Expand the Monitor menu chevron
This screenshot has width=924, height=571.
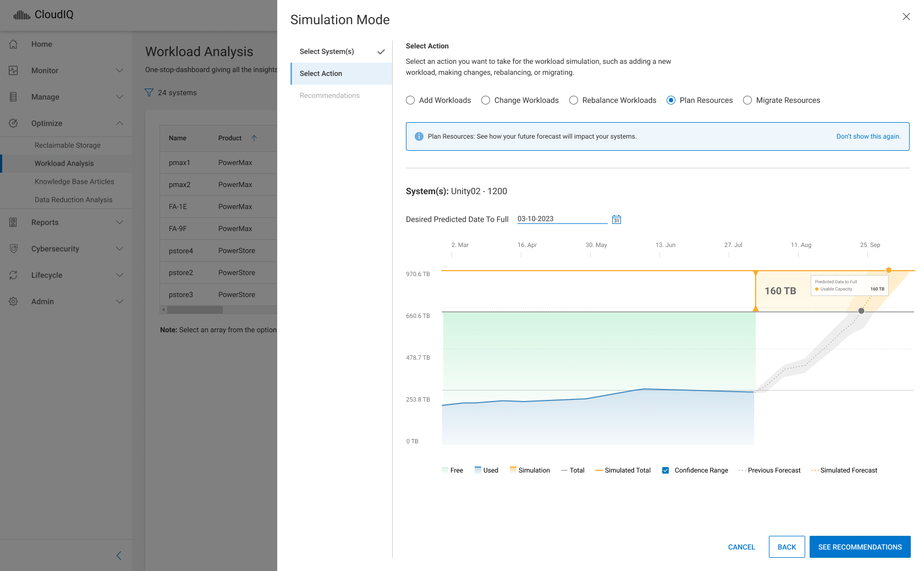119,70
